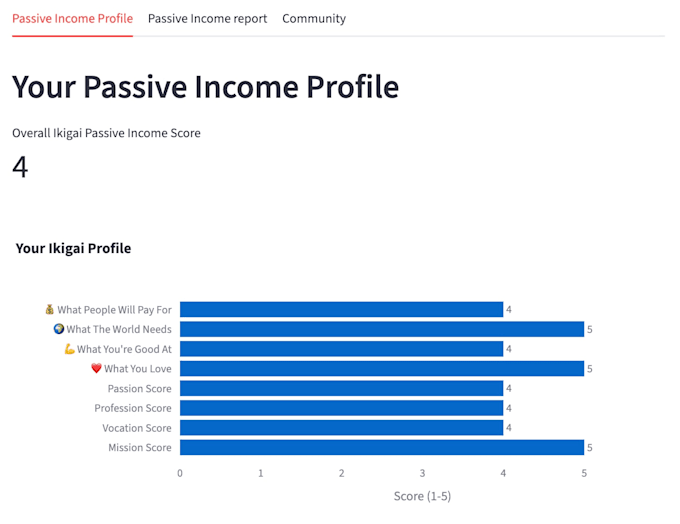Click the What You Love bar
The height and width of the screenshot is (524, 680).
382,369
